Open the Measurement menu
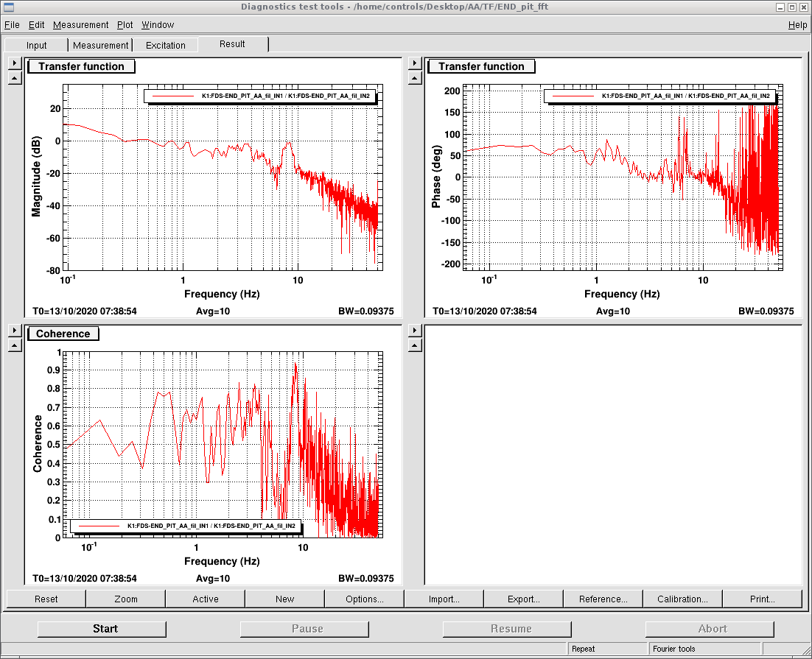 pos(81,25)
